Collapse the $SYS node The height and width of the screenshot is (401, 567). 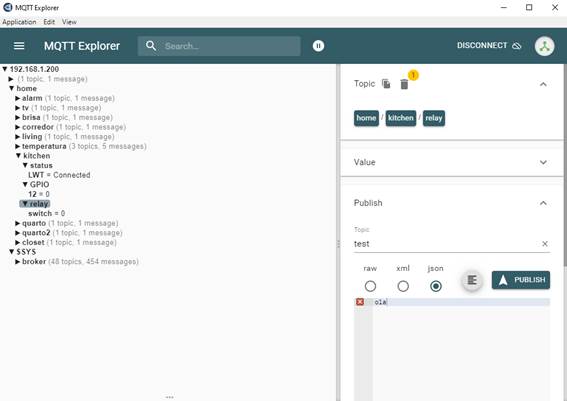(x=12, y=252)
